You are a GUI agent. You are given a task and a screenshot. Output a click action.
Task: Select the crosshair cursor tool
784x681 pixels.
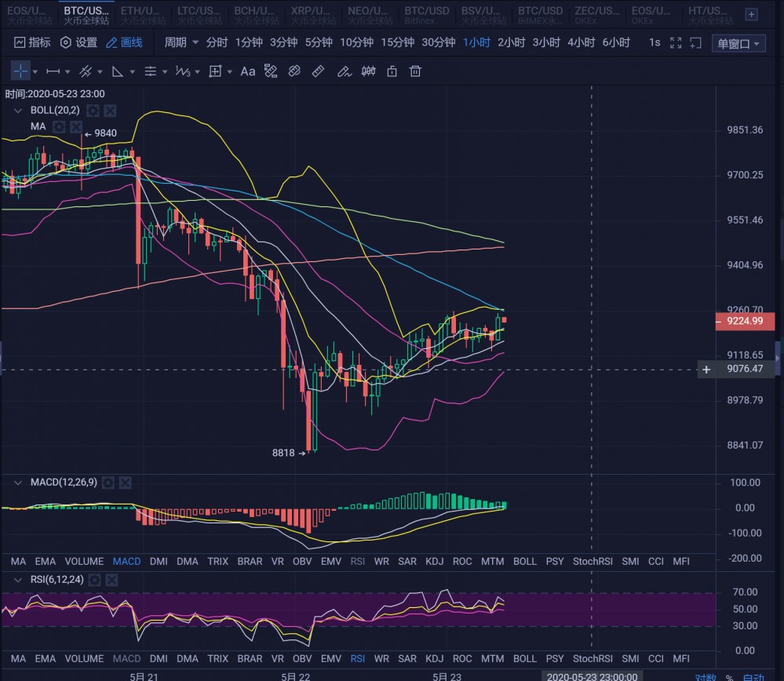(x=20, y=71)
